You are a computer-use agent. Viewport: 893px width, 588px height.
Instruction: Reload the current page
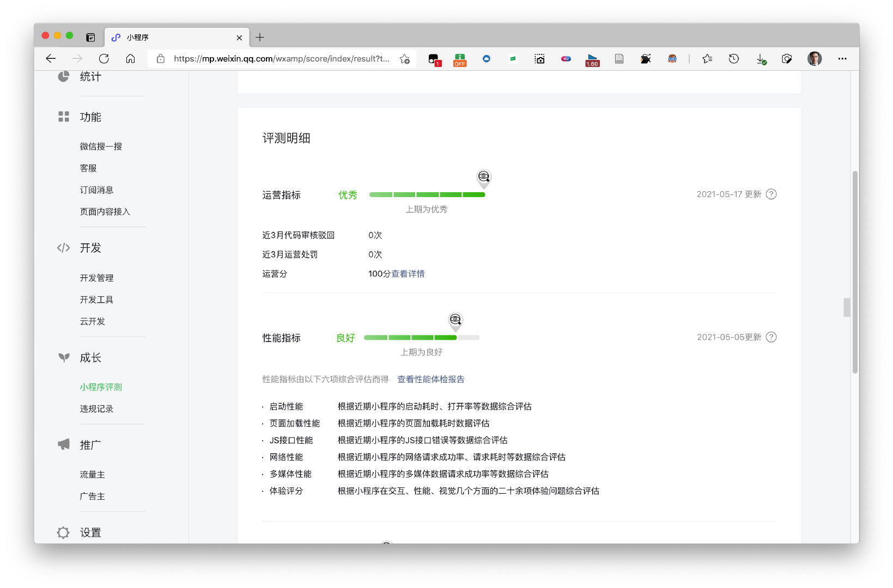[104, 59]
